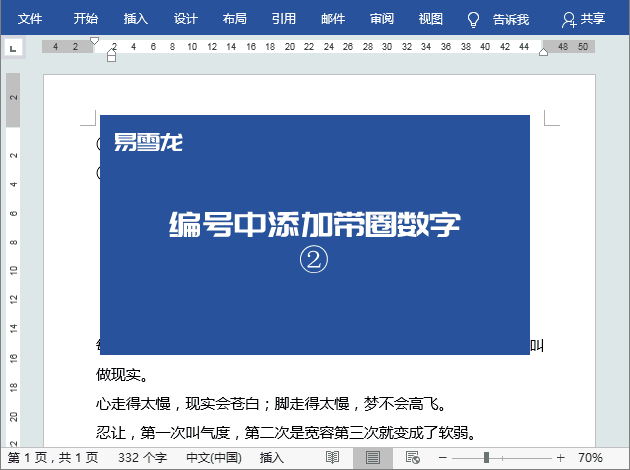Viewport: 630px width, 470px height.
Task: Click the share person icon
Action: tap(569, 20)
